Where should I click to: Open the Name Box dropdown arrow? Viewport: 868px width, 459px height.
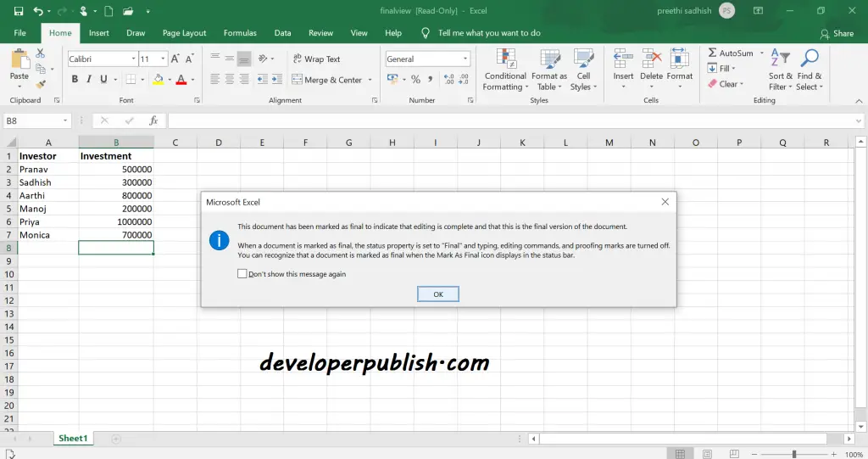point(65,120)
